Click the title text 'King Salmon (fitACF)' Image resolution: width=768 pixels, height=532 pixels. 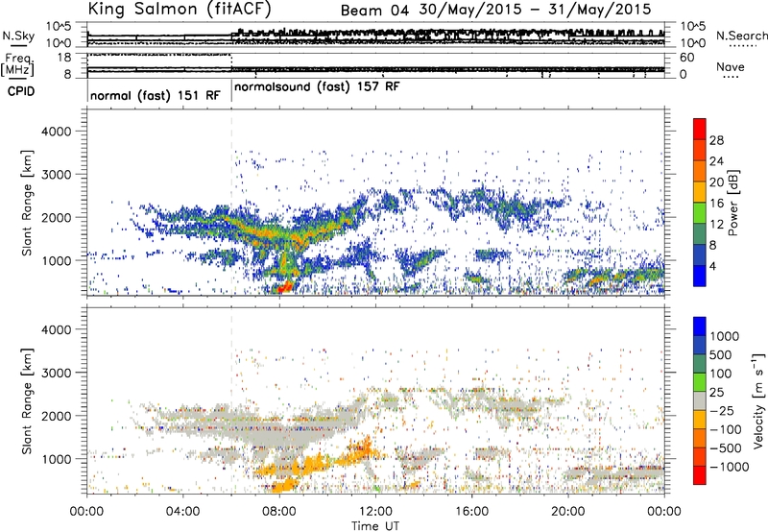pos(180,10)
